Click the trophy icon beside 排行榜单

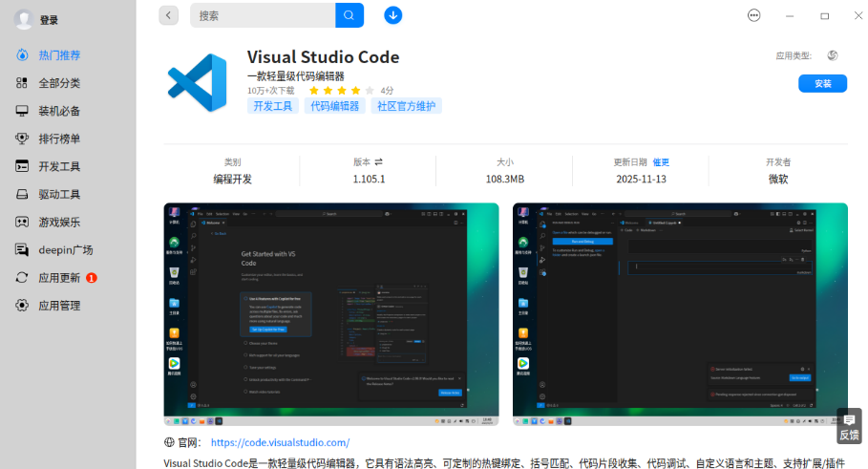pos(22,139)
